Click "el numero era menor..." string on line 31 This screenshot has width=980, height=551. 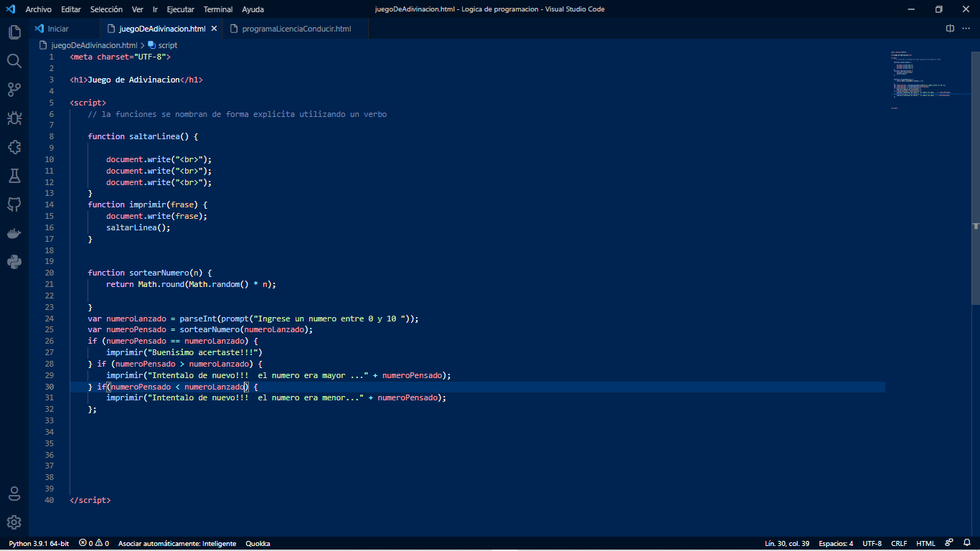pos(311,397)
